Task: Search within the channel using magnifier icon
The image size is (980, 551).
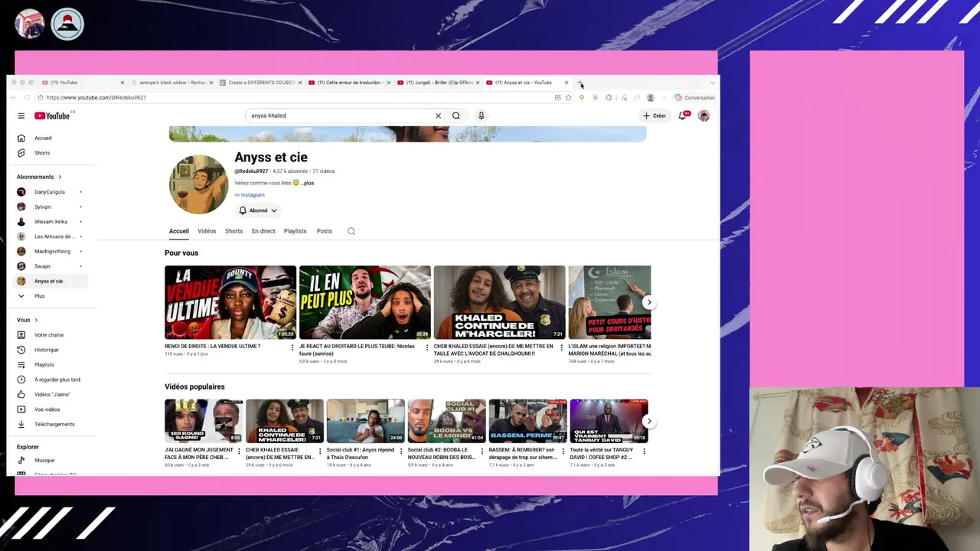Action: point(351,231)
